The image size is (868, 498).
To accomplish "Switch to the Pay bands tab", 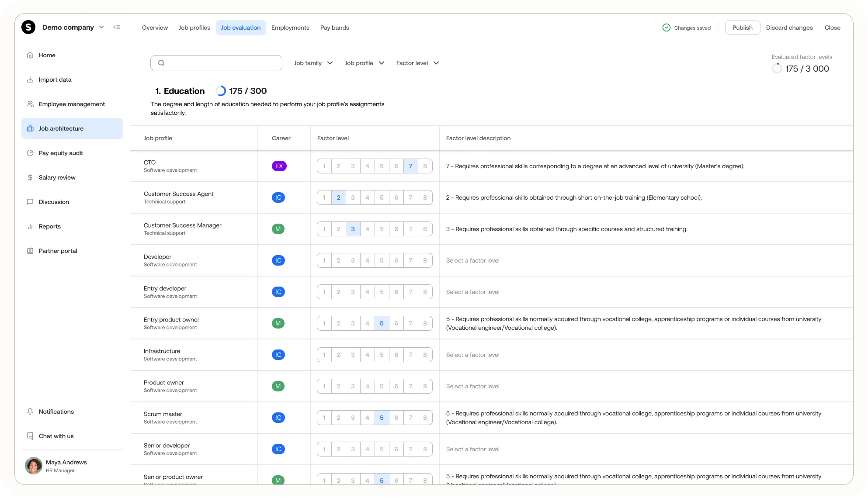I will [x=334, y=28].
